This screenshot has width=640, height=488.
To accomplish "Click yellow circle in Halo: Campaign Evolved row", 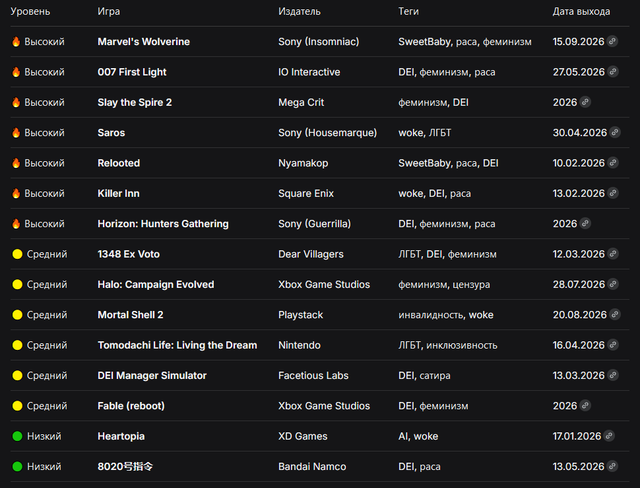I will [17, 284].
